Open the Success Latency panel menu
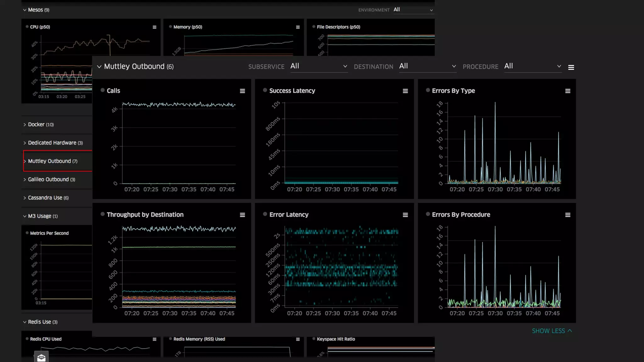Screen dimensions: 644x362 click(x=405, y=91)
